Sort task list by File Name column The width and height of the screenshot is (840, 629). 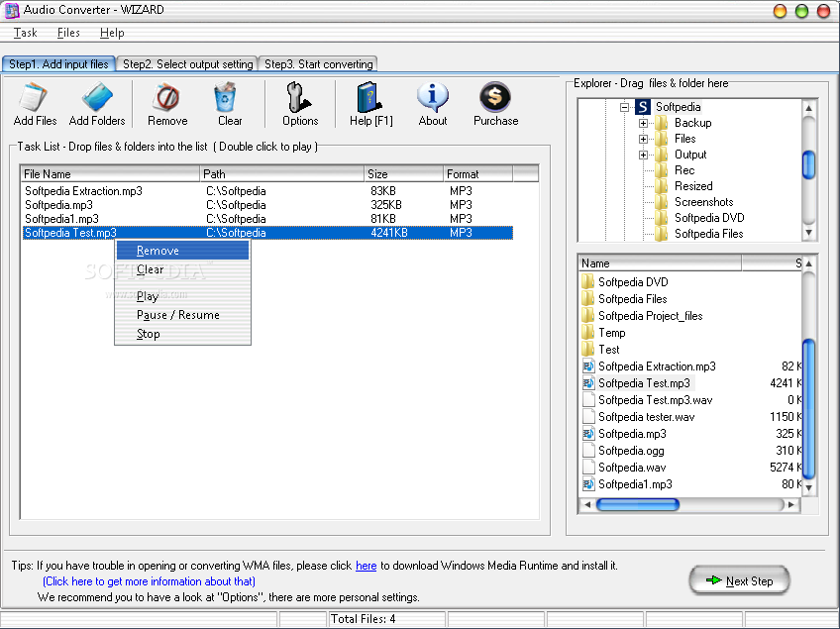click(110, 174)
